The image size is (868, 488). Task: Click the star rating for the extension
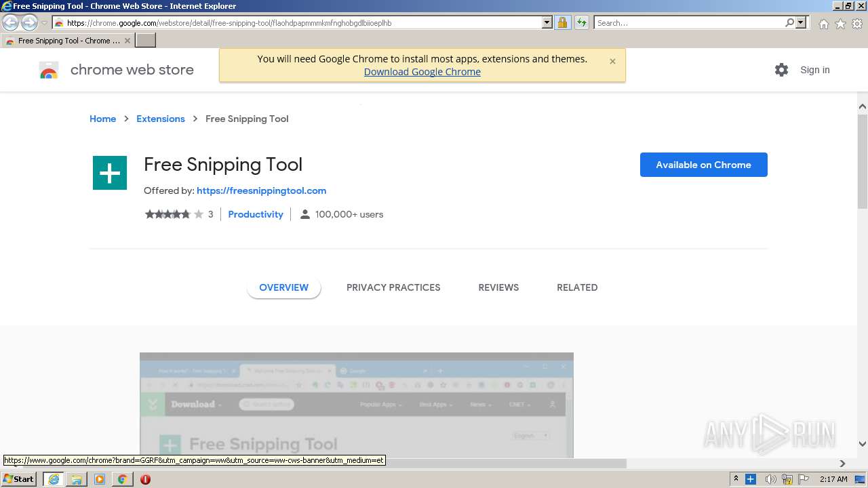(x=174, y=214)
